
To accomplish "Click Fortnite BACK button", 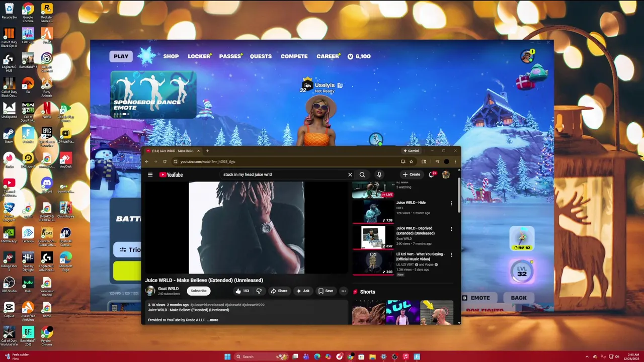I will pyautogui.click(x=519, y=298).
